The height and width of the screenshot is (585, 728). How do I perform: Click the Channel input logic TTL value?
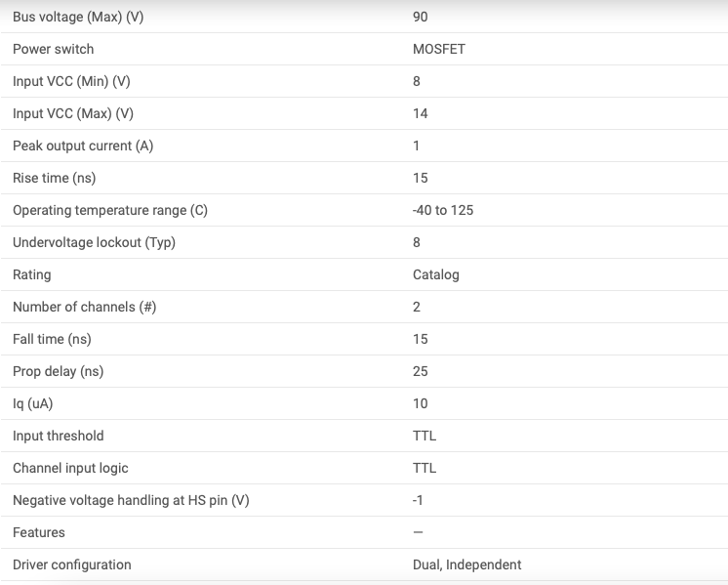tap(425, 468)
